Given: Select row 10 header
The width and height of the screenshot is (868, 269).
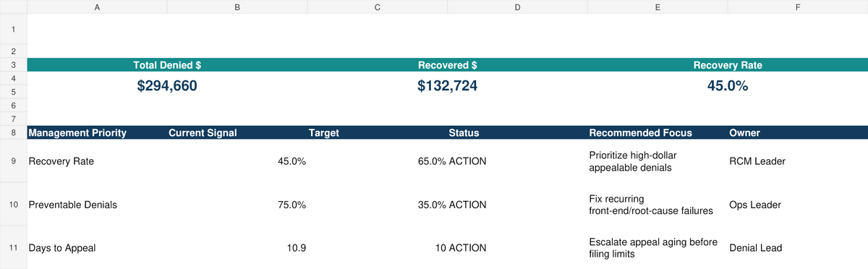Looking at the screenshot, I should tap(13, 205).
